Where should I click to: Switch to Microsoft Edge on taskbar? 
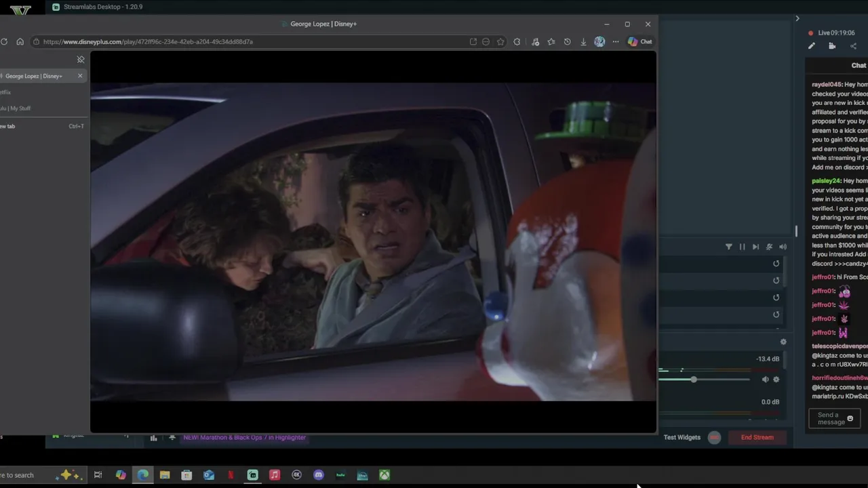point(142,475)
